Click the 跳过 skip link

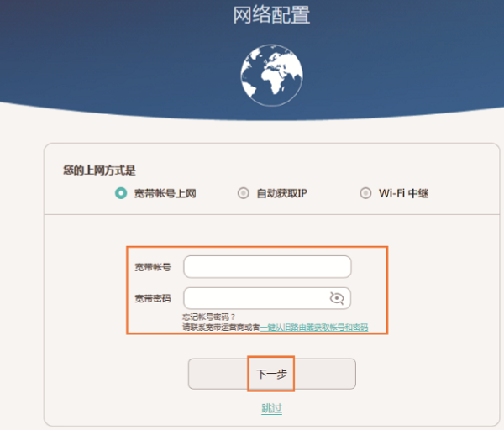tap(271, 408)
